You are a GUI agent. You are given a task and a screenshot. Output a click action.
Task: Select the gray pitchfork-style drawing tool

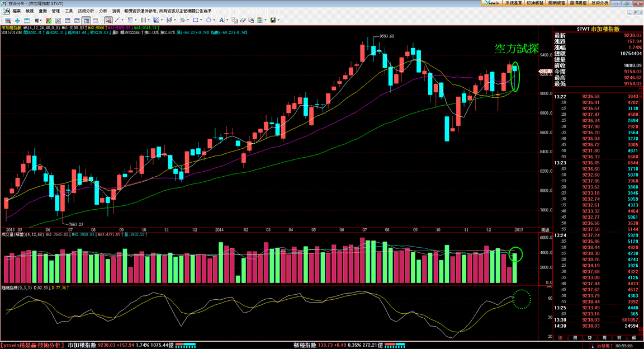pos(182,20)
